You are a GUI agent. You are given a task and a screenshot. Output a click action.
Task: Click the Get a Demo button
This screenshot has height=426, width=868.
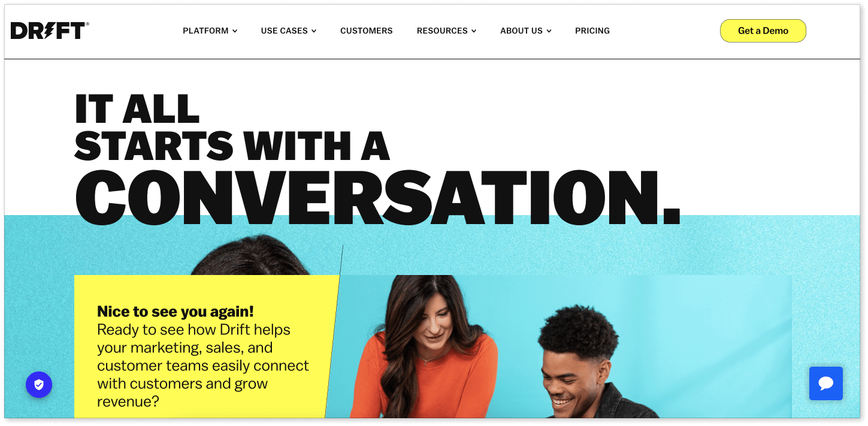click(x=763, y=31)
